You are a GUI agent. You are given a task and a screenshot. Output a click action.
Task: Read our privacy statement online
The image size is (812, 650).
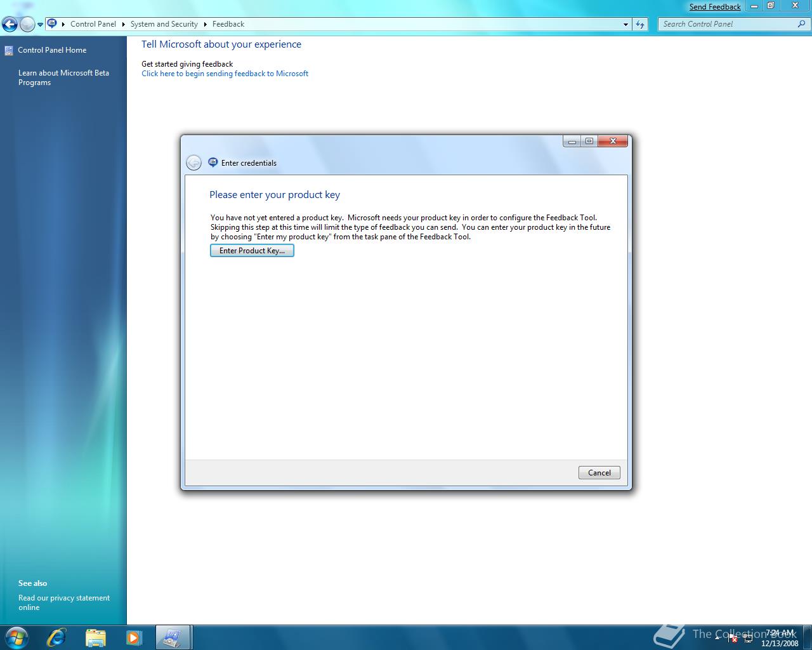(x=63, y=602)
